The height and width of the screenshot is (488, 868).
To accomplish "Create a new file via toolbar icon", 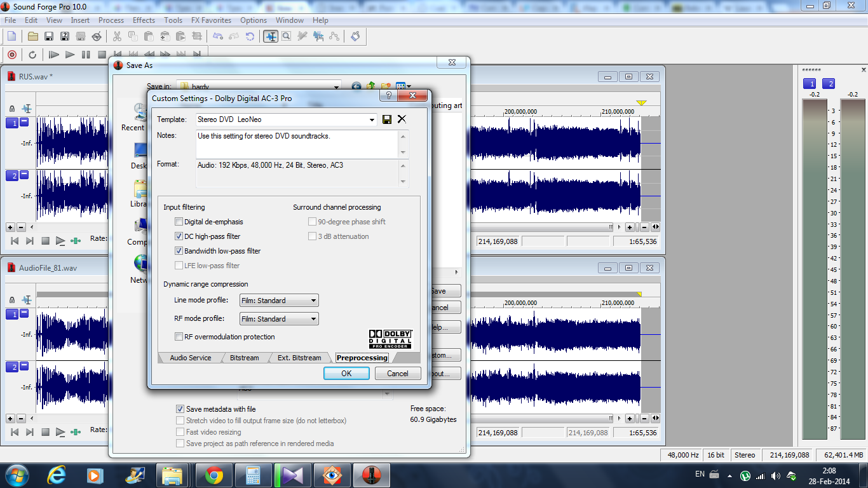I will pos(11,36).
